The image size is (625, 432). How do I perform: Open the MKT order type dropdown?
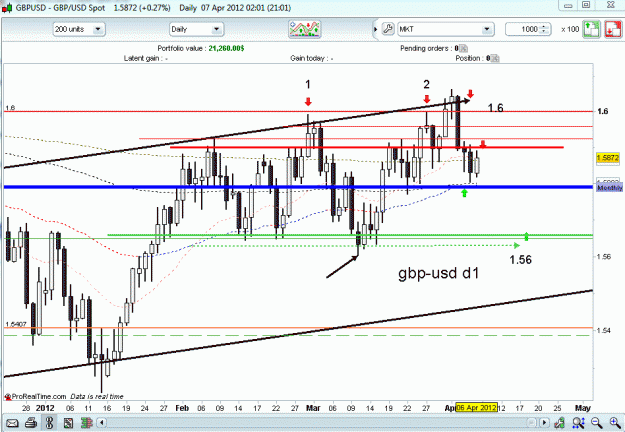(446, 29)
